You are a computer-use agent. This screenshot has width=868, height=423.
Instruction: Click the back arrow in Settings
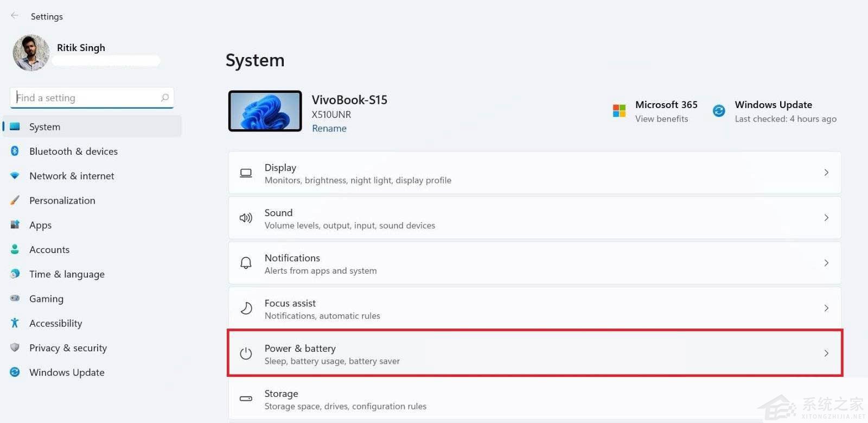[14, 16]
